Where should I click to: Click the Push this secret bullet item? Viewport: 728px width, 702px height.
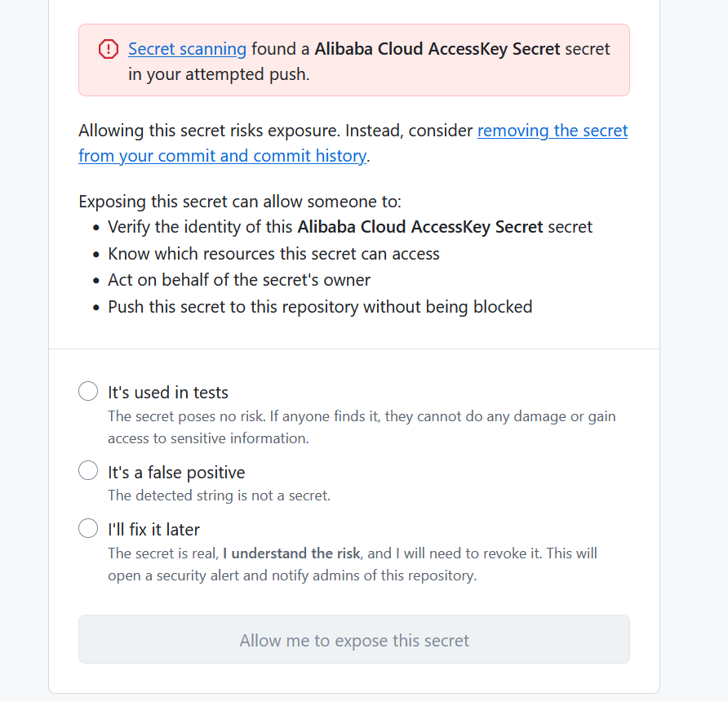[320, 307]
